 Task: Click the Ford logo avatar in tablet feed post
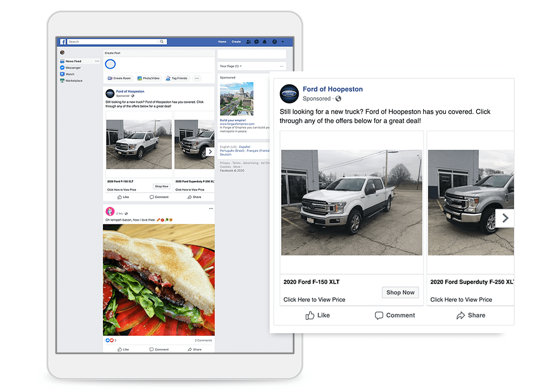click(x=110, y=94)
